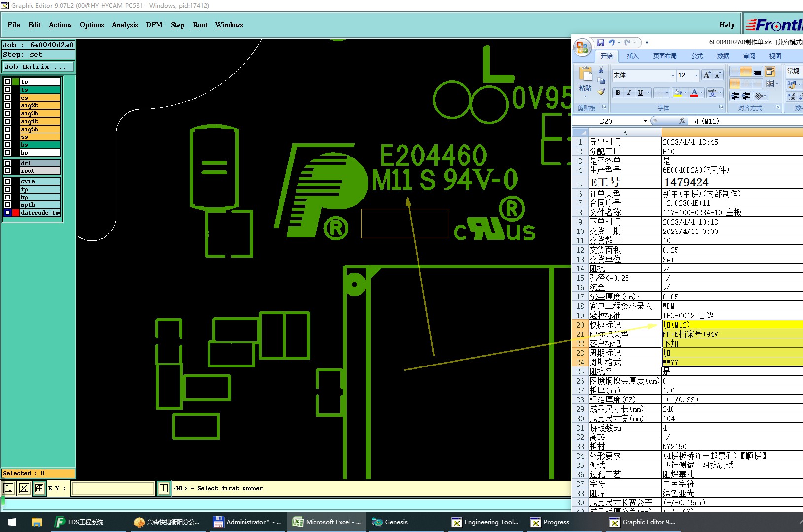Click the decrease font size icon
803x532 pixels.
718,75
